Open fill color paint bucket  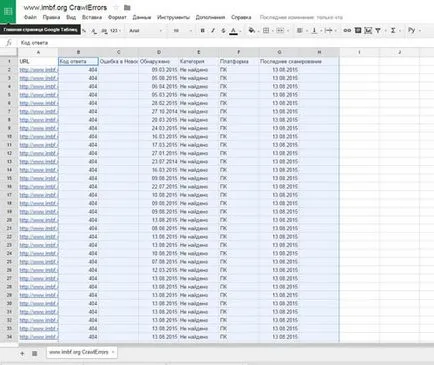252,31
